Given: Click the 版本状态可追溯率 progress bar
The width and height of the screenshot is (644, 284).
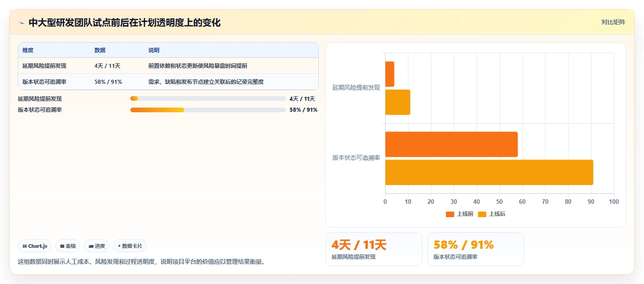Looking at the screenshot, I should (208, 110).
